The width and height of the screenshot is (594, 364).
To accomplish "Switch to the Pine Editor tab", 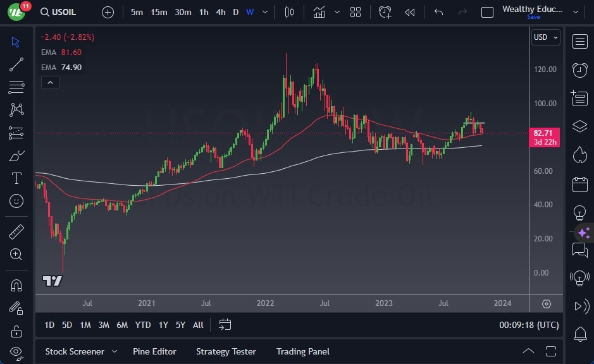I will point(154,351).
